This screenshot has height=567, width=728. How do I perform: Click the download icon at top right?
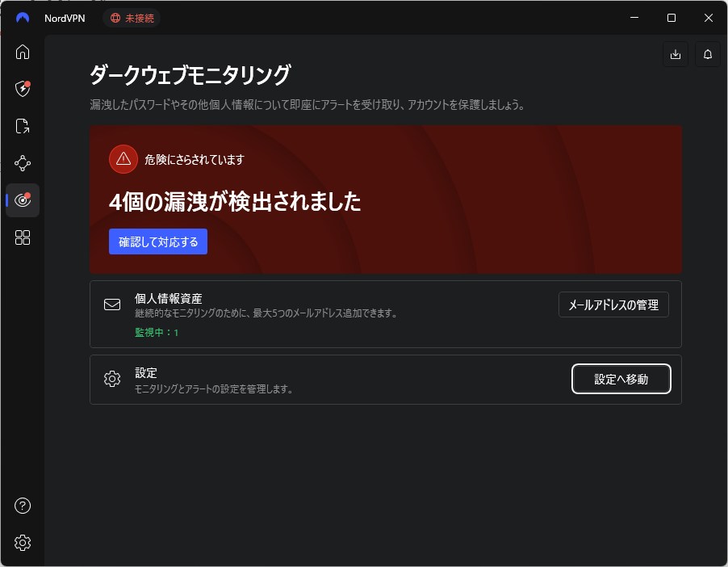tap(676, 54)
